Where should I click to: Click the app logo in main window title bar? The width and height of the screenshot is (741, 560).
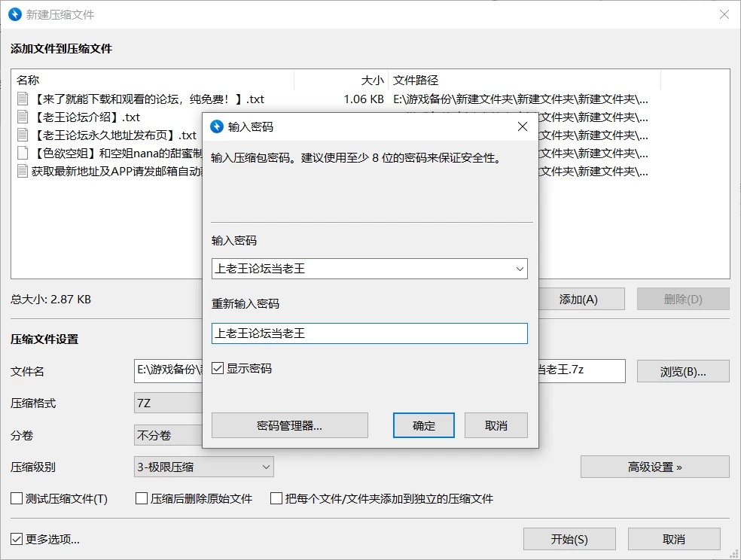coord(15,14)
